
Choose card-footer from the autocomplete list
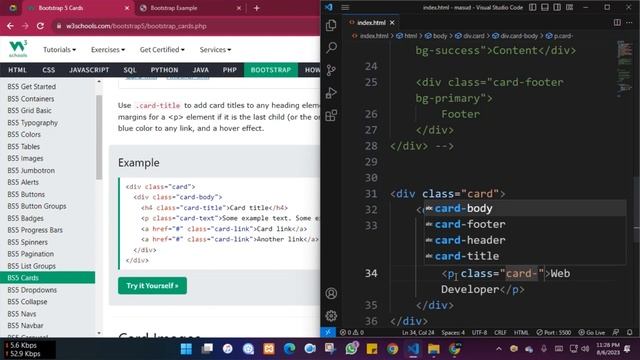click(525, 224)
